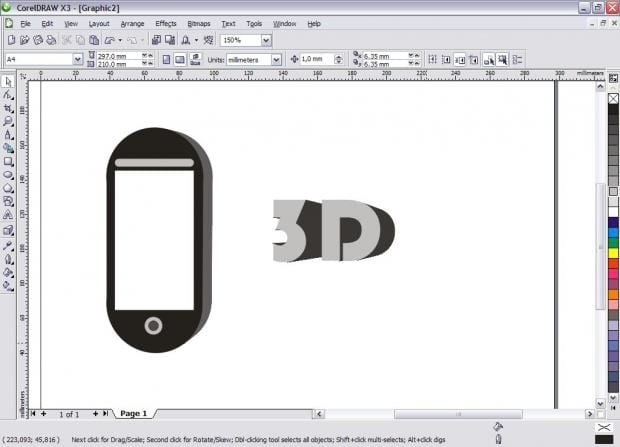Viewport: 620px width, 447px height.
Task: Open the Arrange menu
Action: coord(132,24)
